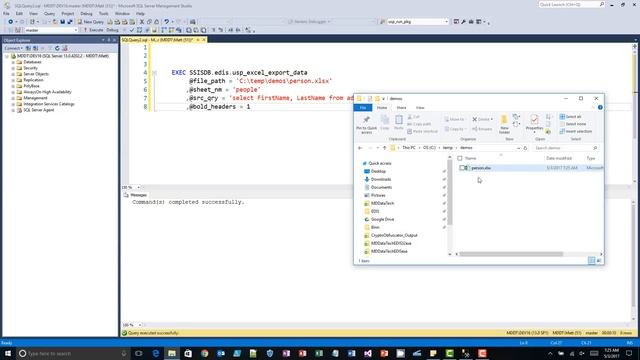Click the Cut scissors icon in toolbar

pos(142,22)
